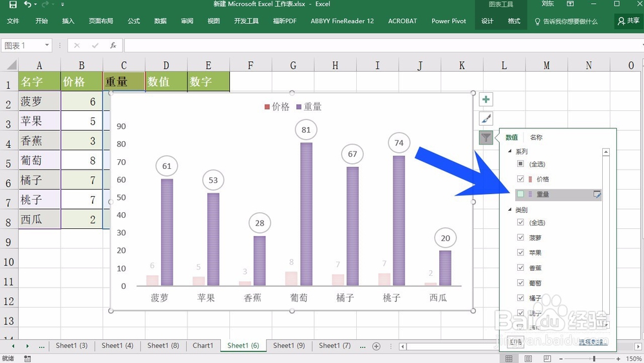
Task: Click the Insert Function fx icon
Action: [113, 45]
